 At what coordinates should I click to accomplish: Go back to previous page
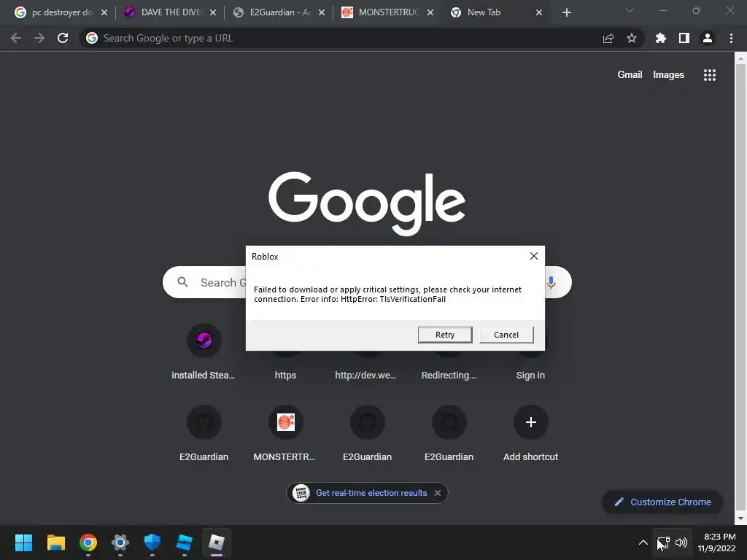point(16,38)
